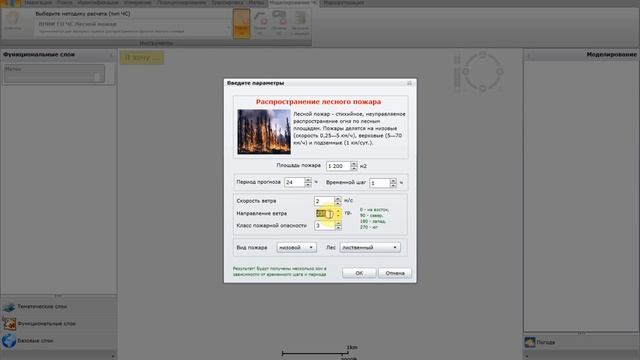Open the Навигация ribbon tab
Image resolution: width=640 pixels, height=360 pixels.
click(38, 3)
